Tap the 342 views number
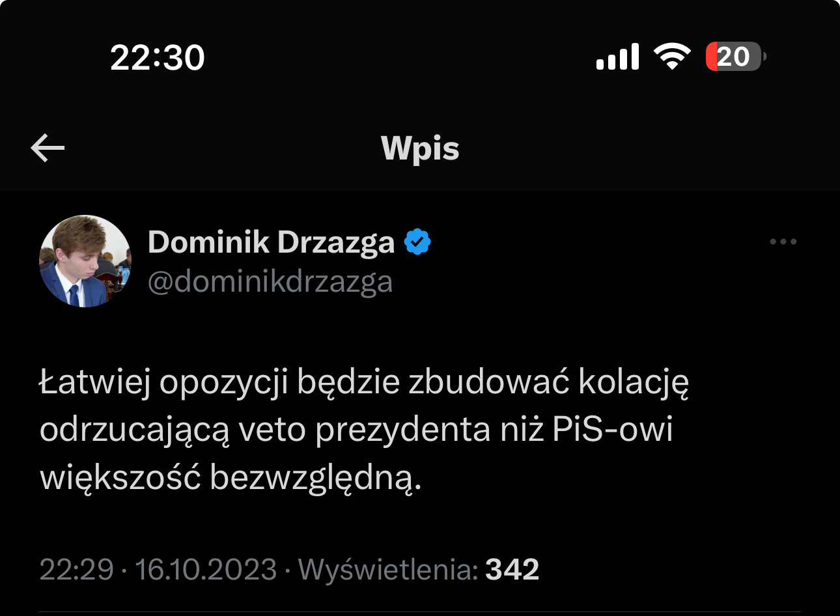The width and height of the screenshot is (840, 616). pyautogui.click(x=512, y=569)
